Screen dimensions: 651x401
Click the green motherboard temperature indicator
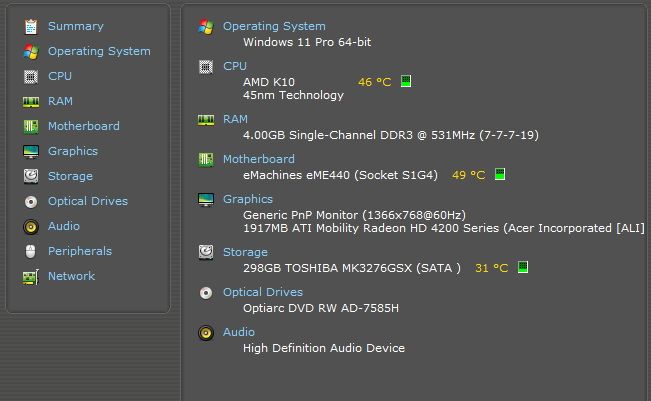pyautogui.click(x=500, y=174)
